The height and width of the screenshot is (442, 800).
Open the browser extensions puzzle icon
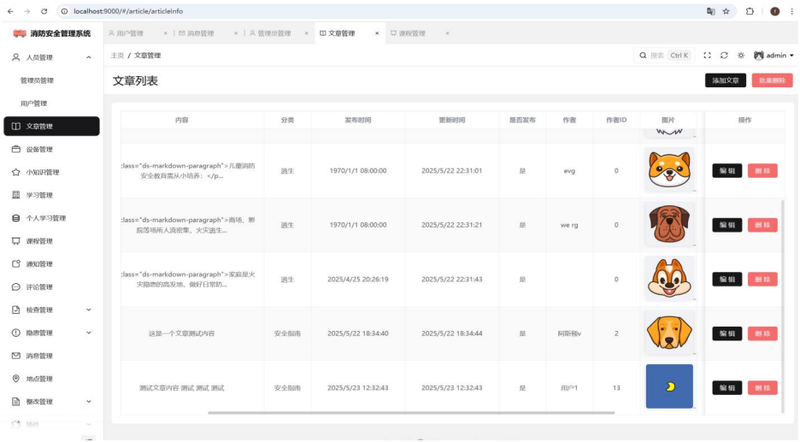pos(751,11)
